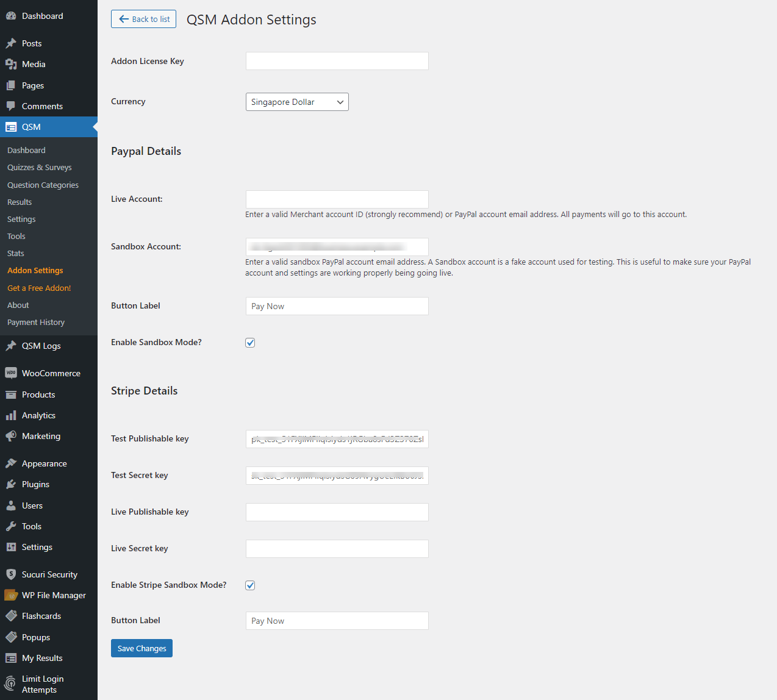Open the Flashcards menu link
Screen dimensions: 777x700
pos(41,616)
